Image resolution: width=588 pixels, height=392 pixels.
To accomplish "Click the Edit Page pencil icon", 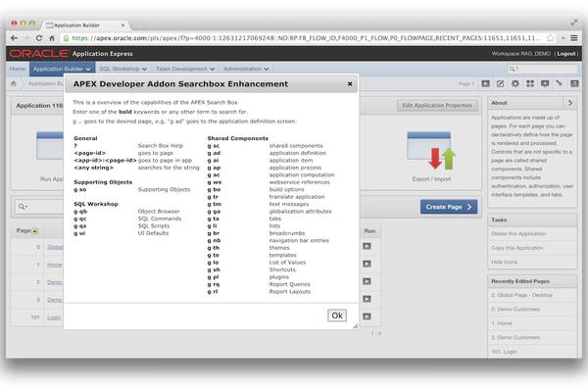I will [x=500, y=83].
